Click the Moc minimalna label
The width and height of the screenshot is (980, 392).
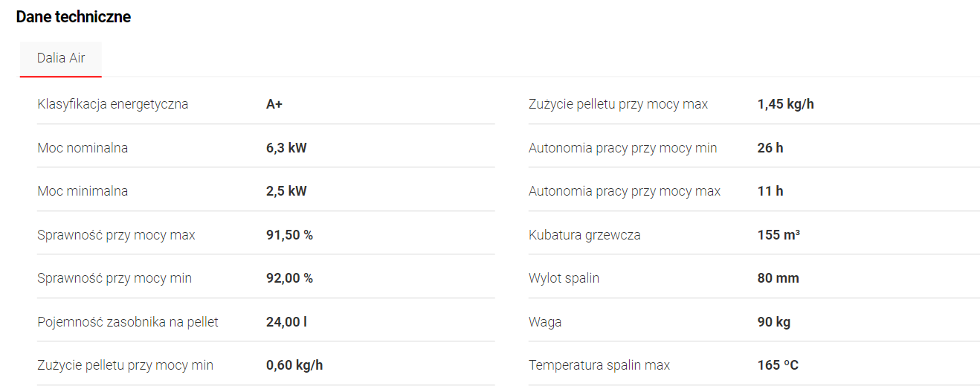pyautogui.click(x=83, y=191)
